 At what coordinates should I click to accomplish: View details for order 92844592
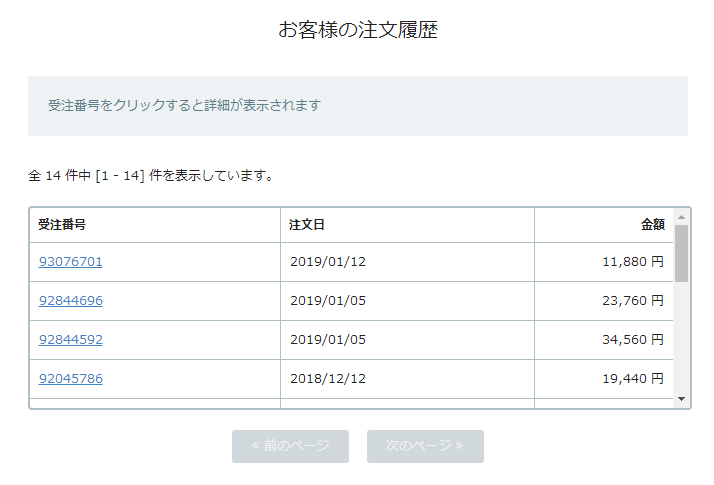point(71,339)
